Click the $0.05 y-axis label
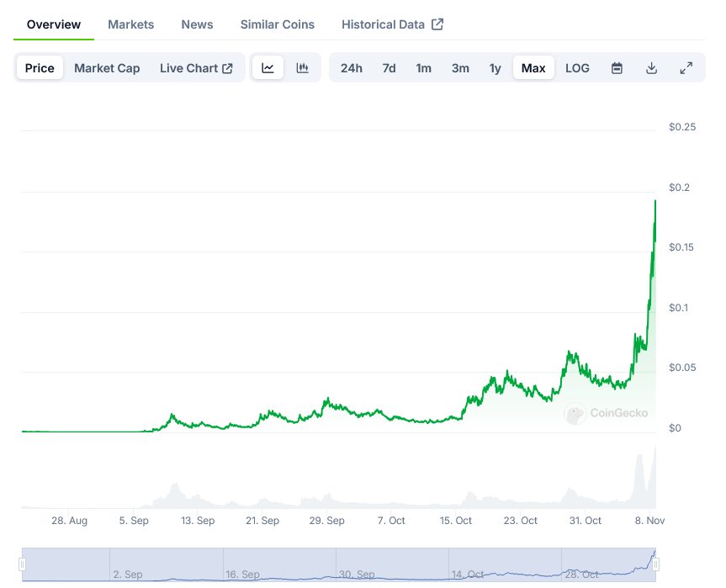The image size is (726, 588). point(682,368)
